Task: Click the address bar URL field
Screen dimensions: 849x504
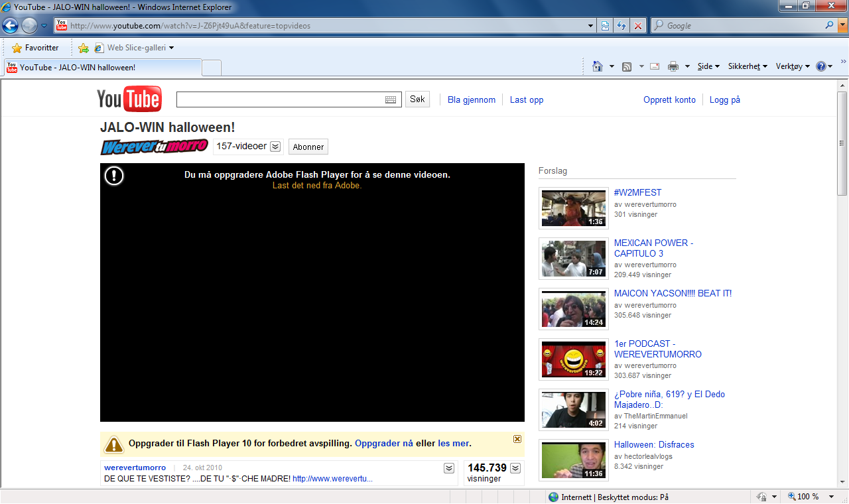Action: tap(325, 26)
